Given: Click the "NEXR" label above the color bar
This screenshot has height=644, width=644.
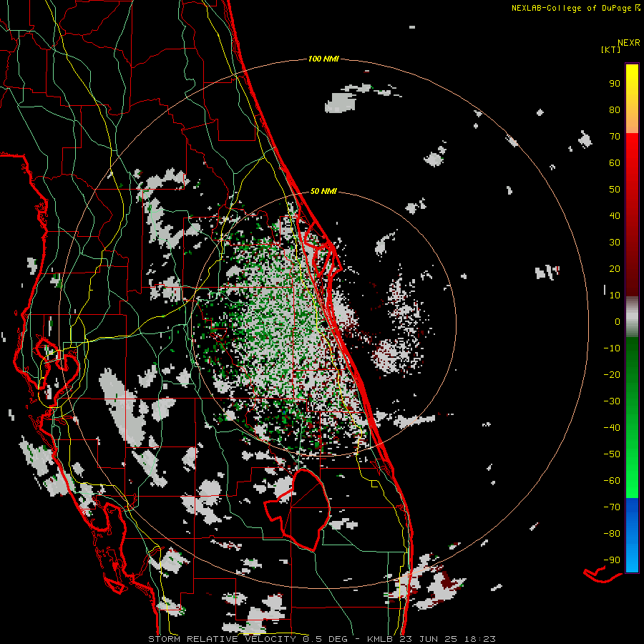Looking at the screenshot, I should click(629, 43).
